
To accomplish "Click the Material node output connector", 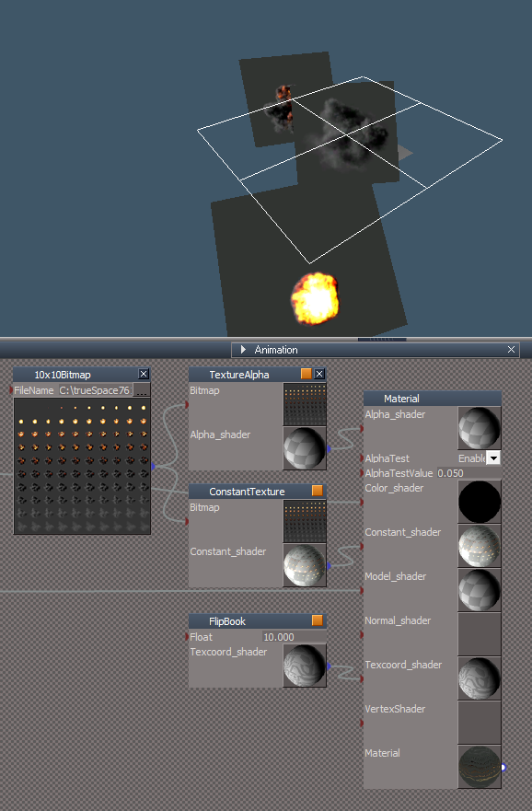I will click(x=503, y=768).
